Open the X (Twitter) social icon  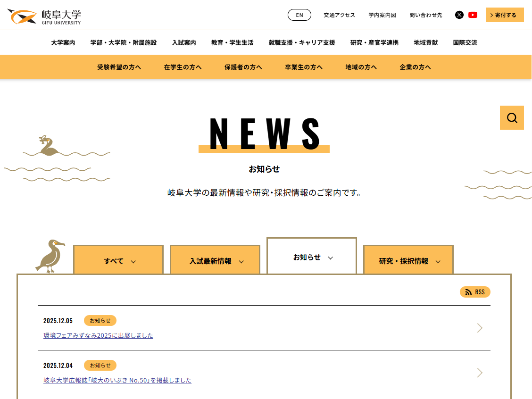point(459,15)
